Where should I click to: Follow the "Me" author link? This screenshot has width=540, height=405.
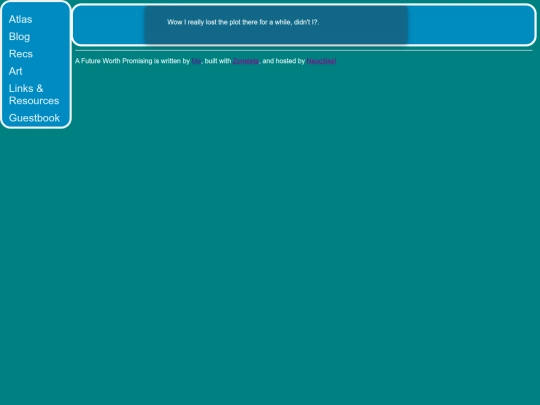point(196,61)
